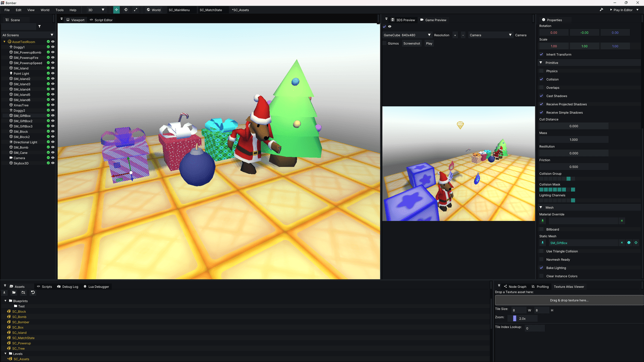This screenshot has width=644, height=362.
Task: Switch to the Script Editor tab
Action: [x=101, y=20]
